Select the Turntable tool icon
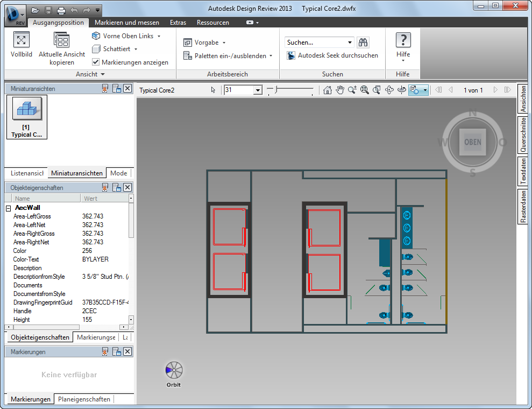The width and height of the screenshot is (532, 409). pyautogui.click(x=402, y=90)
